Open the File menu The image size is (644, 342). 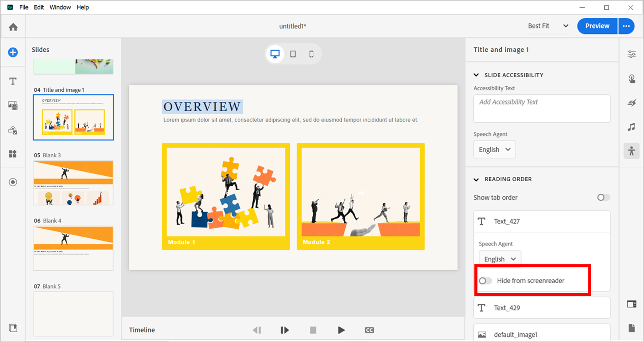coord(23,7)
